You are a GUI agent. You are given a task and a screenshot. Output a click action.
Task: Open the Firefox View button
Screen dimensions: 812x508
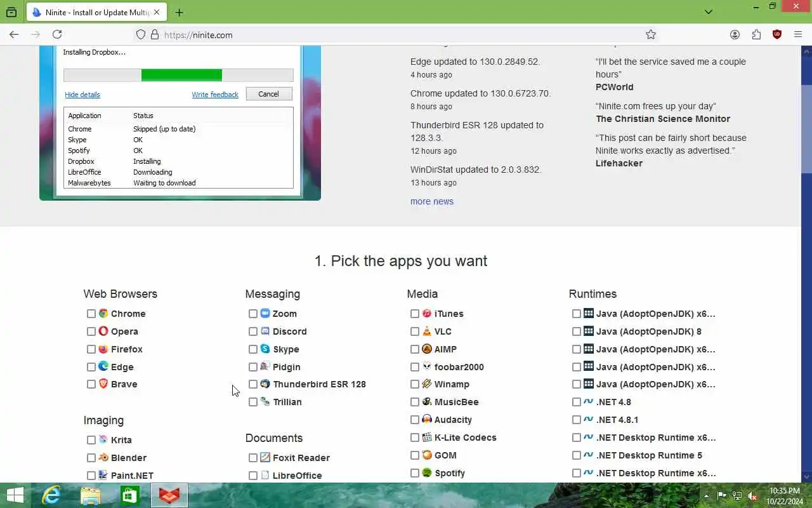[x=11, y=12]
